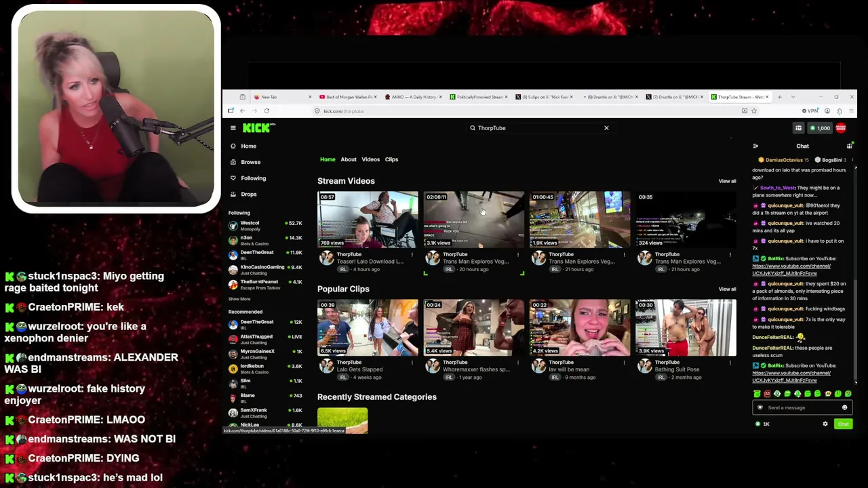The width and height of the screenshot is (868, 488).
Task: Open options menu for Teaser Lalo Download video
Action: 412,255
